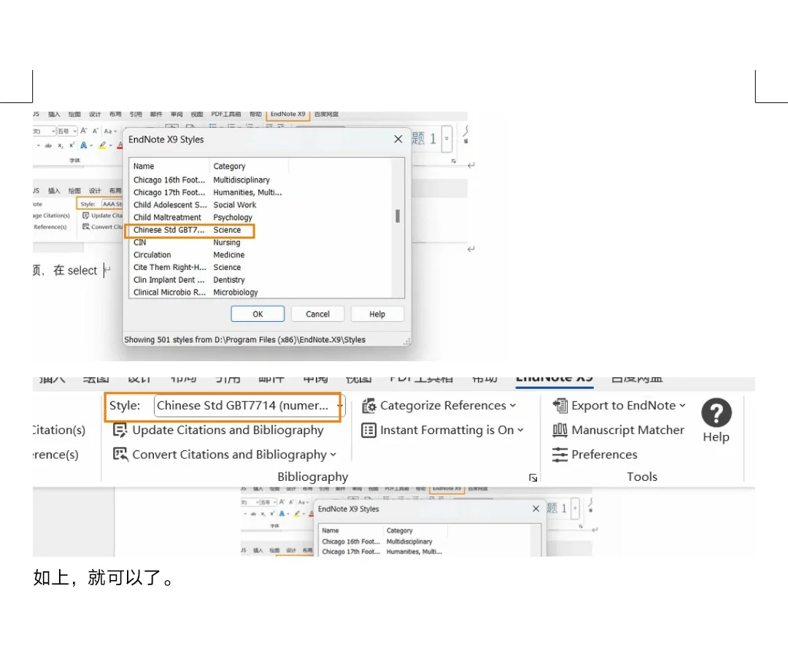This screenshot has width=788, height=672.
Task: Click Decrease Font Size icon in upper screenshot
Action: coord(95,131)
